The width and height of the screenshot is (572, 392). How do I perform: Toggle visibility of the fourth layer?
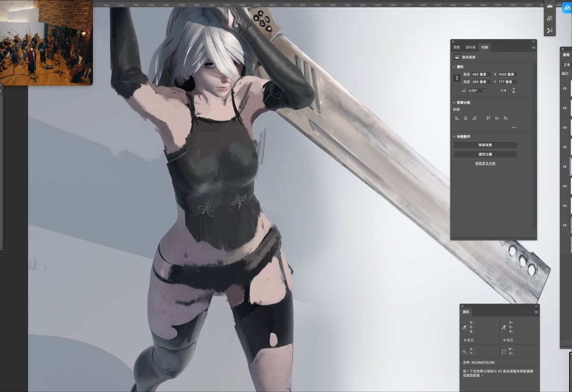[565, 147]
